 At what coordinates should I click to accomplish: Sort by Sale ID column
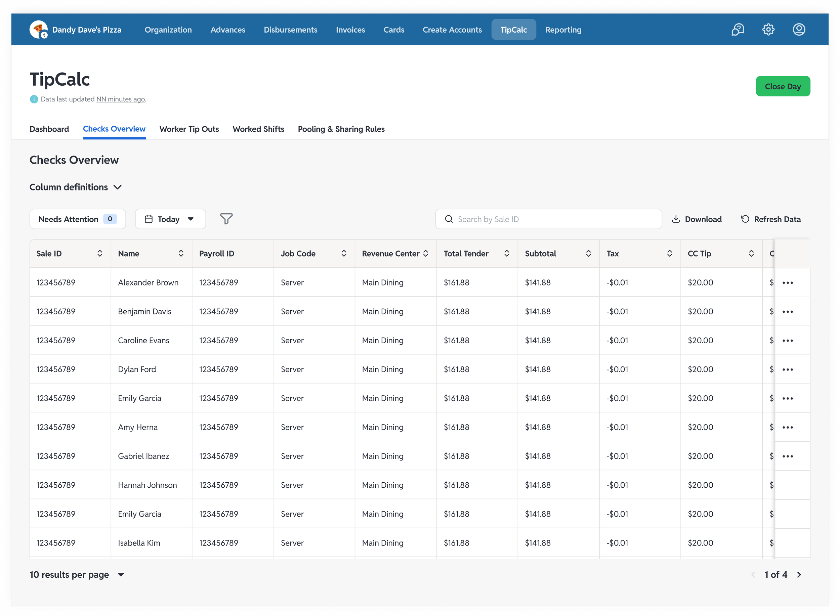point(99,254)
